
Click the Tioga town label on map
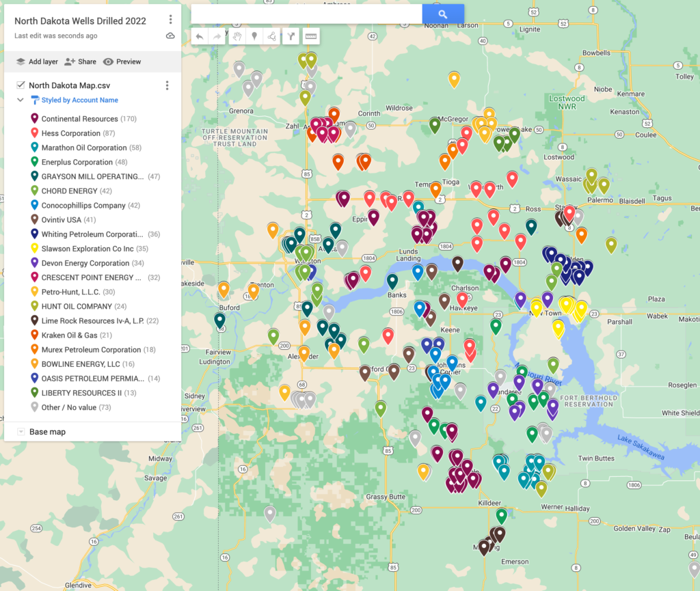[x=451, y=182]
